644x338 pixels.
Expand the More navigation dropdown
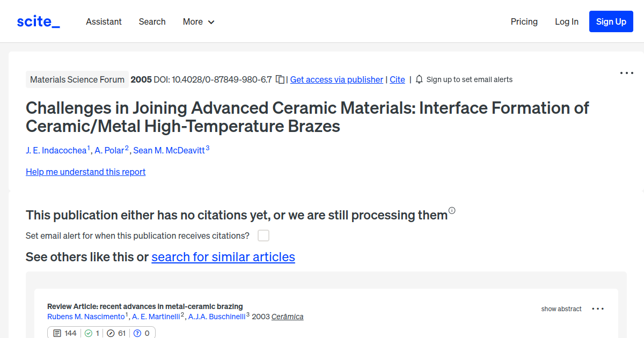198,21
